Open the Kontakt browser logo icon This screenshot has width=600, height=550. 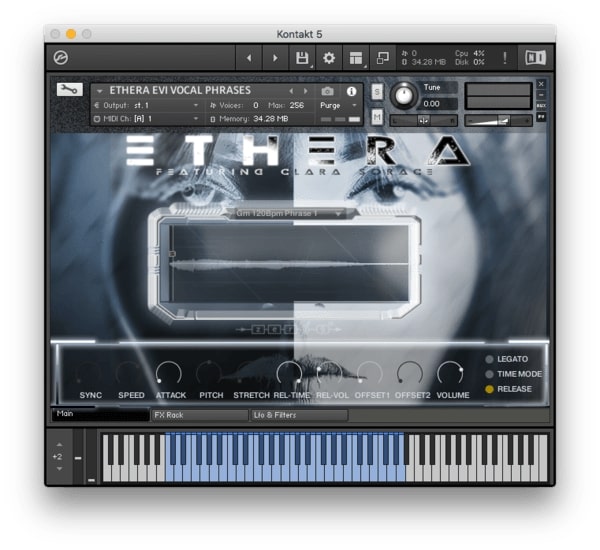click(x=60, y=58)
